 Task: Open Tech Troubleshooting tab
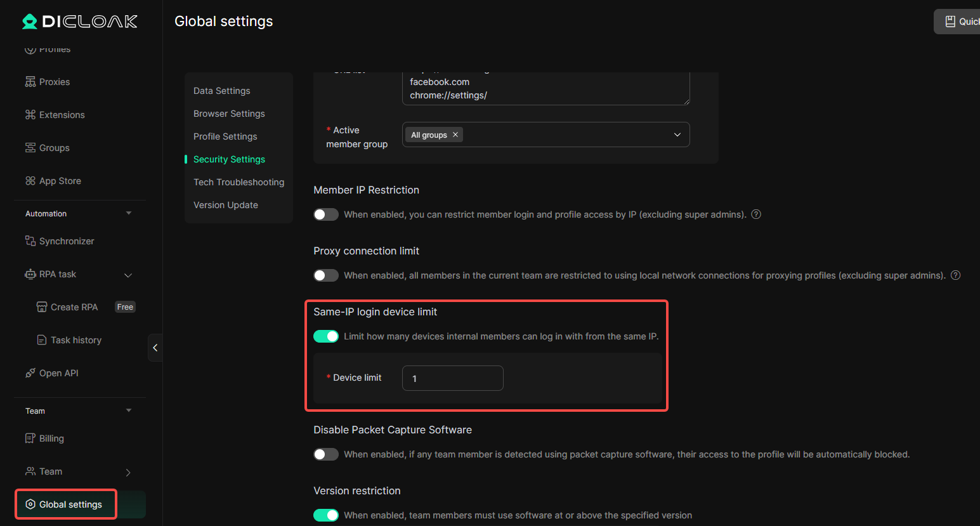[x=238, y=182]
